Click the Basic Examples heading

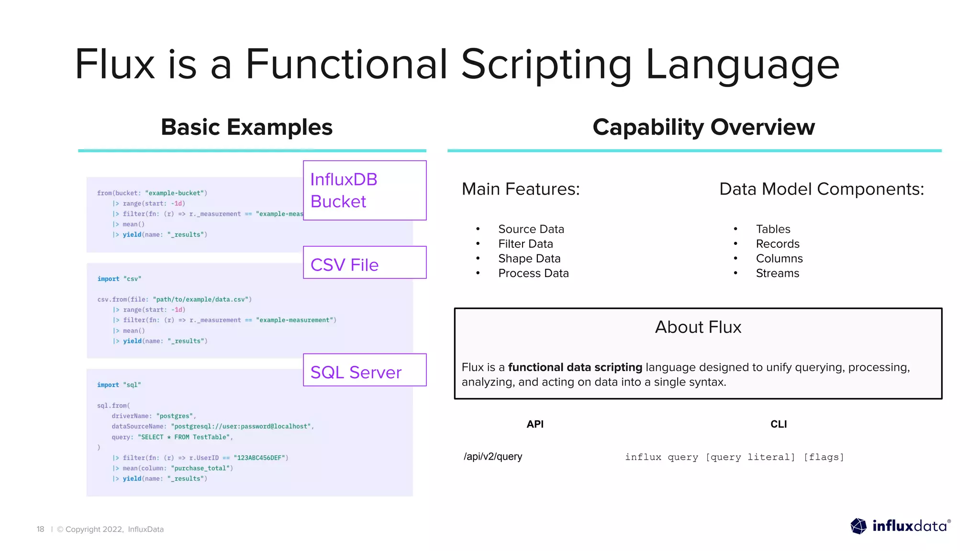pos(246,127)
